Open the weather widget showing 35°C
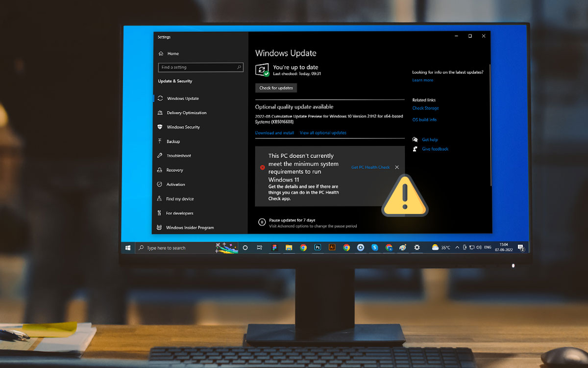588x368 pixels. point(441,248)
